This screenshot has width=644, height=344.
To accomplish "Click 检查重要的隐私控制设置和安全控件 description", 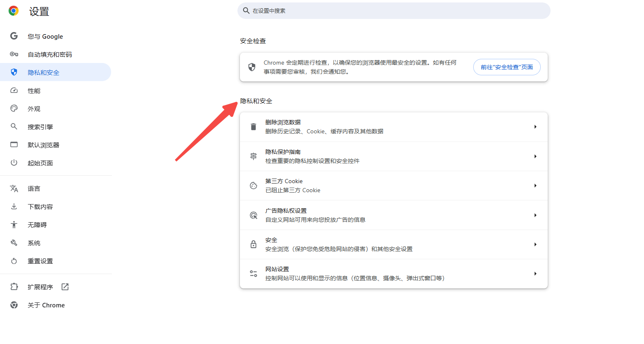I will [x=312, y=161].
